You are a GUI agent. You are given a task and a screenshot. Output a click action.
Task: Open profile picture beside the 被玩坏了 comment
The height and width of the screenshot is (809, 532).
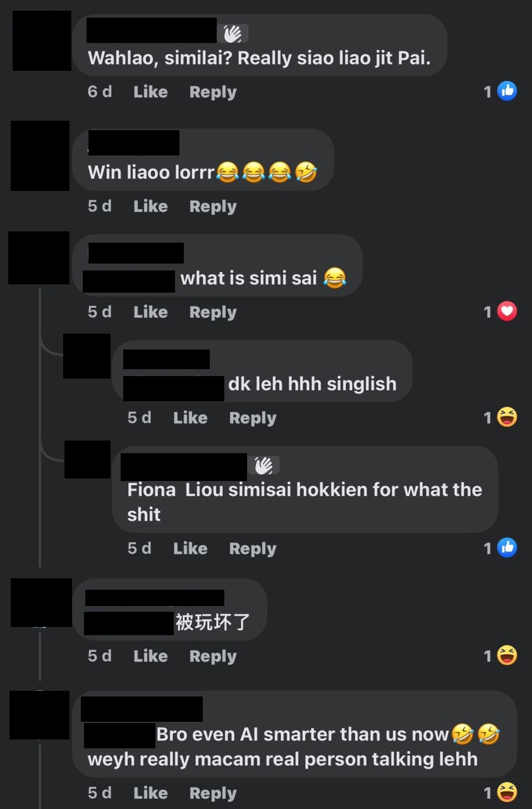pos(42,602)
